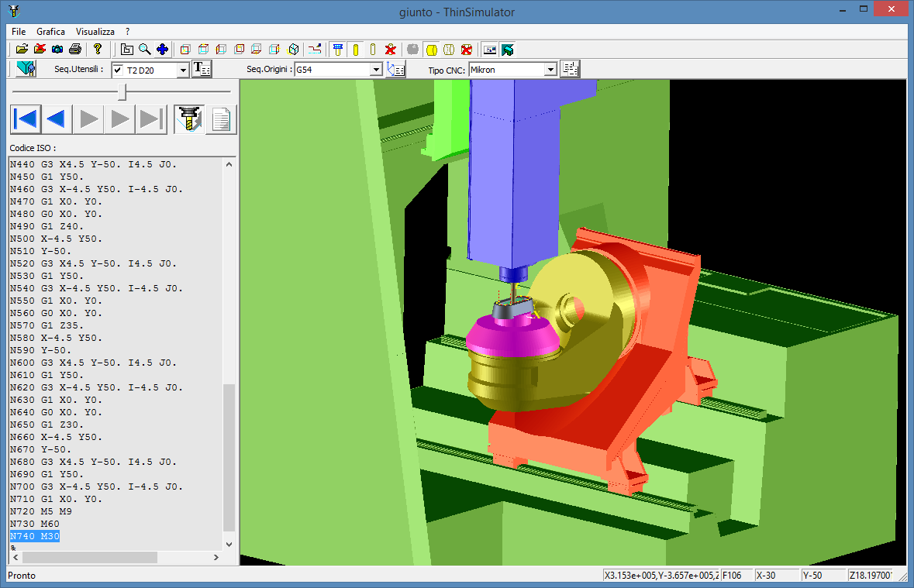Toggle solid yellow stock display
This screenshot has height=588, width=914.
(x=431, y=50)
